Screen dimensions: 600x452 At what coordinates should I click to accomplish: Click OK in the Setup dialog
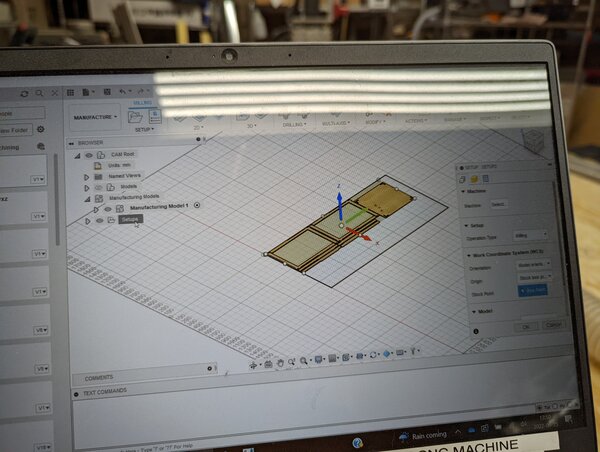[525, 327]
